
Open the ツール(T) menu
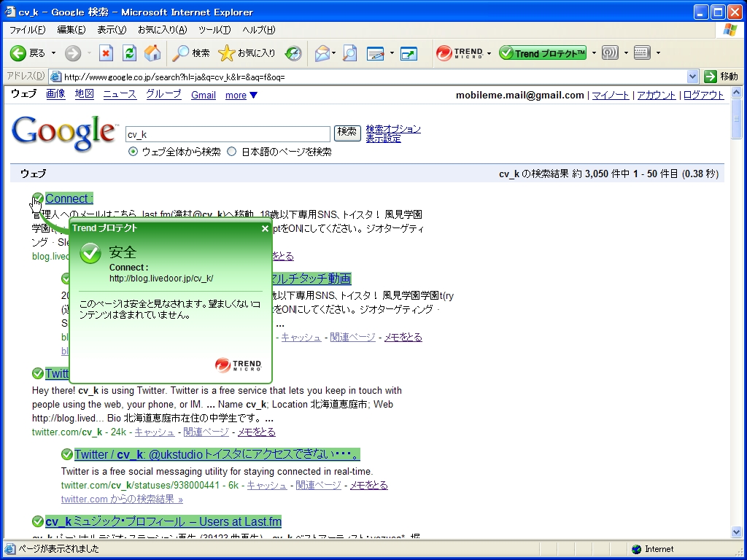point(214,29)
